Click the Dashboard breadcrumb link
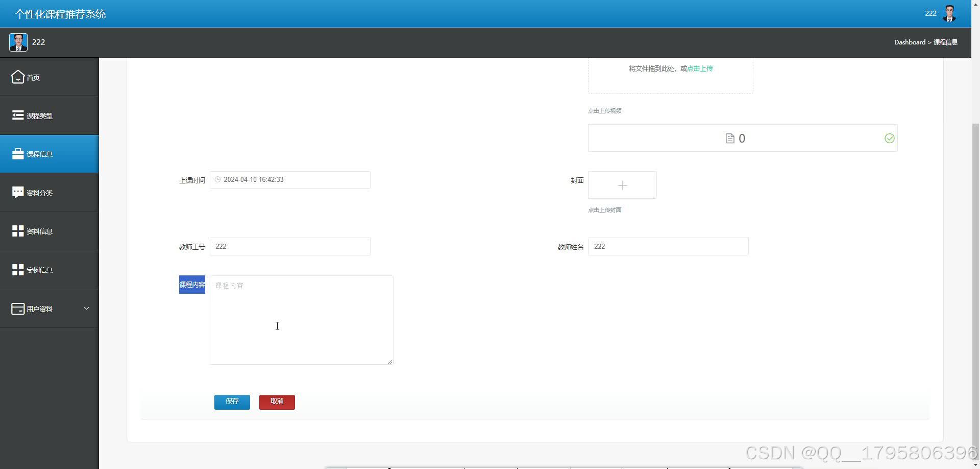This screenshot has height=469, width=980. click(x=910, y=42)
